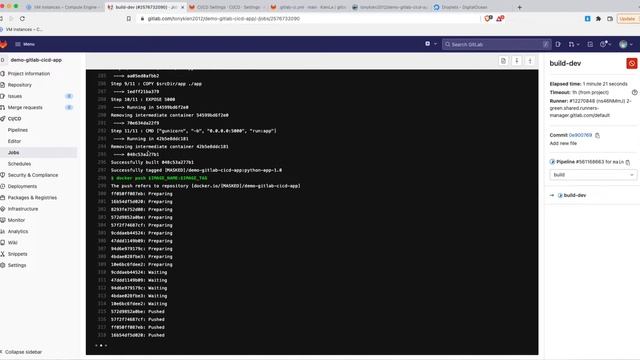The height and width of the screenshot is (360, 640).
Task: Click the docker push command line
Action: 159,178
